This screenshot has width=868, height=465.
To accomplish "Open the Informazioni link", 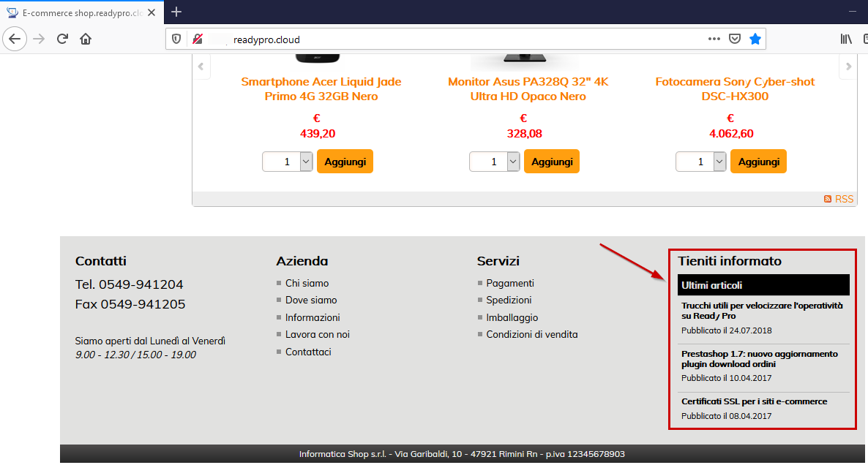I will click(313, 317).
